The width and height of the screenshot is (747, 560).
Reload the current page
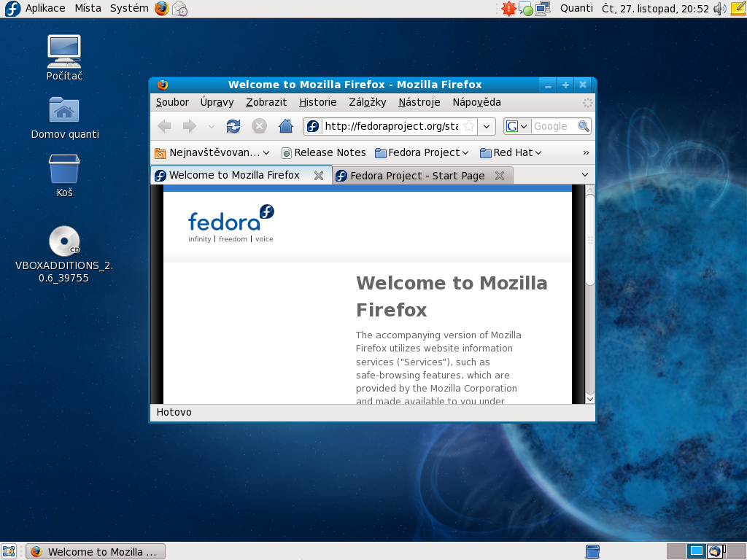pyautogui.click(x=233, y=126)
